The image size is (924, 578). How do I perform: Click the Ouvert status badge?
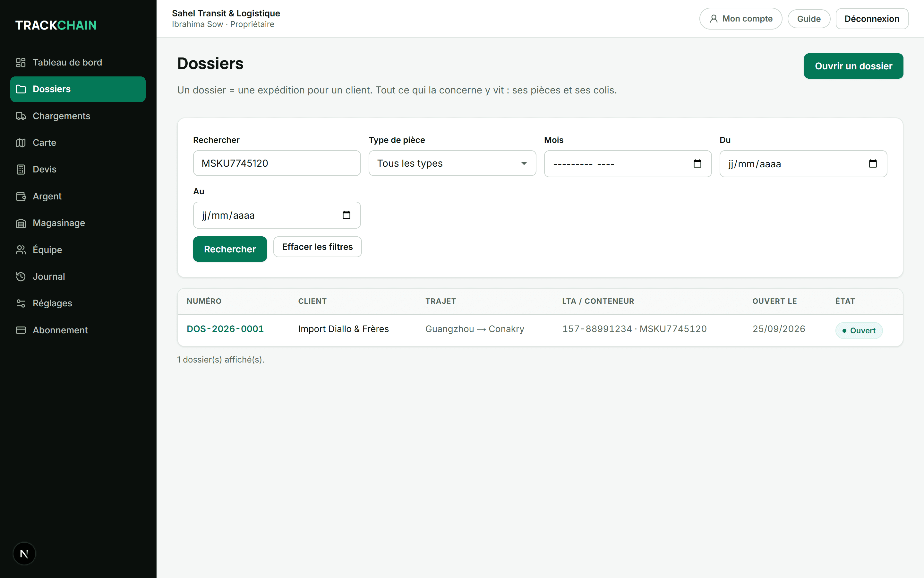[x=859, y=331]
